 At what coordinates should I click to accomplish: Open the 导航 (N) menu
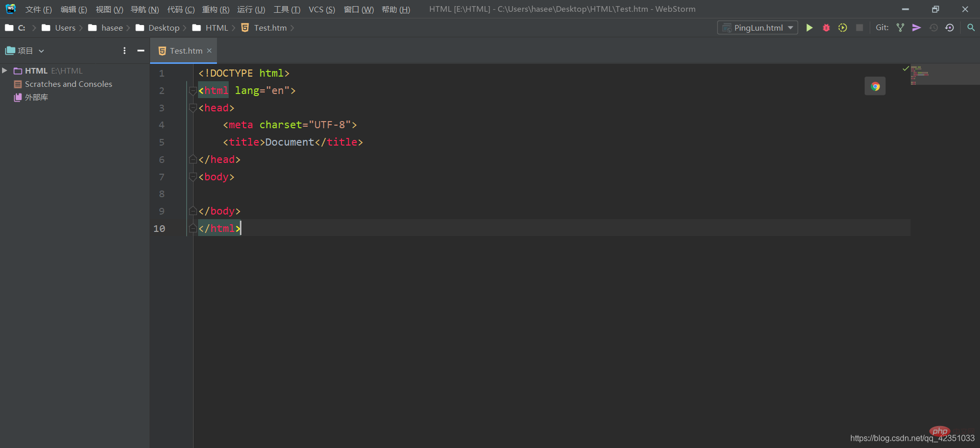pyautogui.click(x=145, y=9)
